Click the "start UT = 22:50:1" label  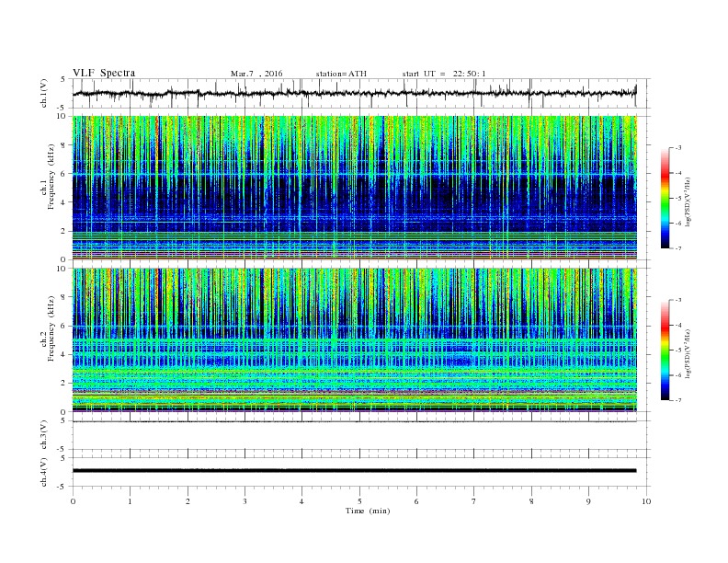[x=444, y=74]
